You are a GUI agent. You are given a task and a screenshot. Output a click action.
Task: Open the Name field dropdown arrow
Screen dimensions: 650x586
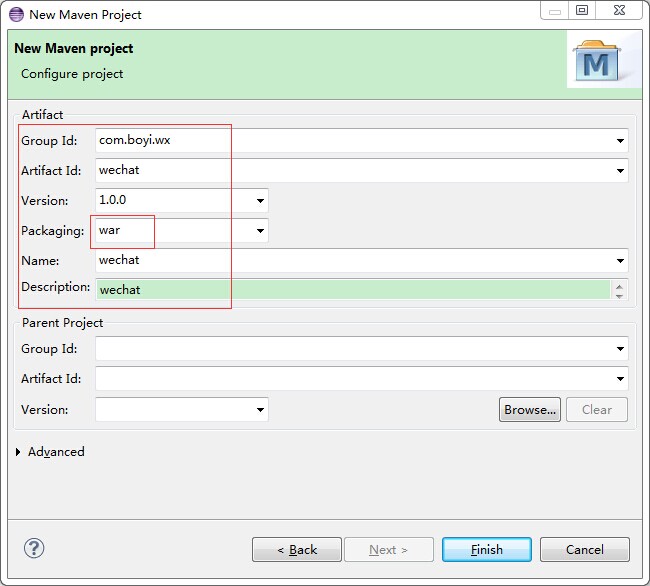(x=620, y=260)
